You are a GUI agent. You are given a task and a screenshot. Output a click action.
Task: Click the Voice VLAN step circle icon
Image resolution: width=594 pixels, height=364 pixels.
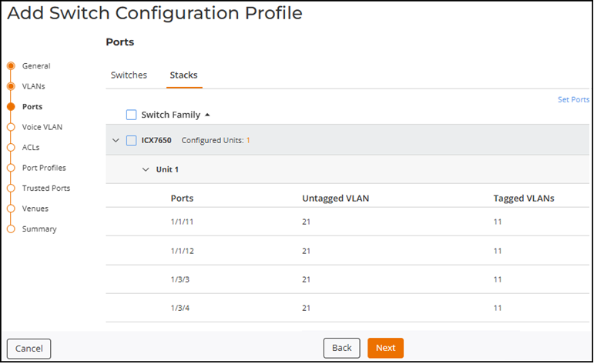(x=11, y=127)
